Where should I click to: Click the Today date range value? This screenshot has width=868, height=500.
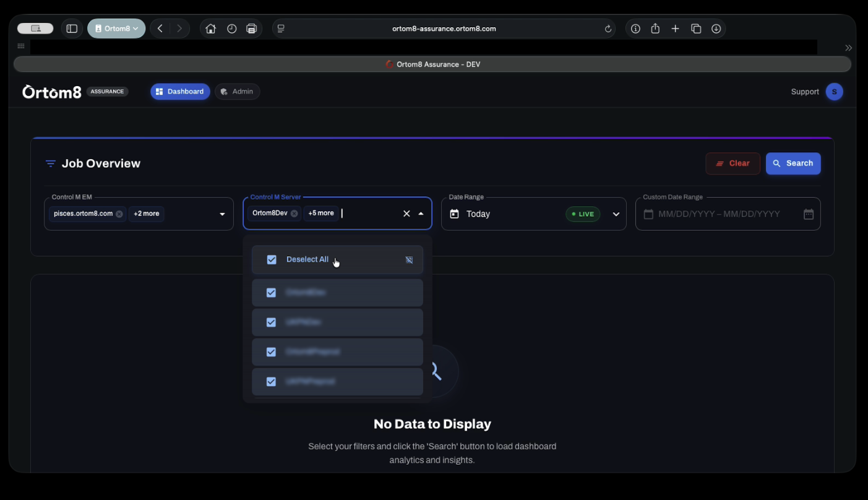tap(478, 214)
